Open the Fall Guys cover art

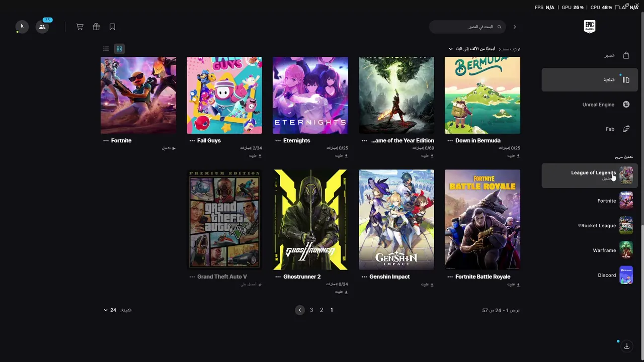pyautogui.click(x=224, y=96)
